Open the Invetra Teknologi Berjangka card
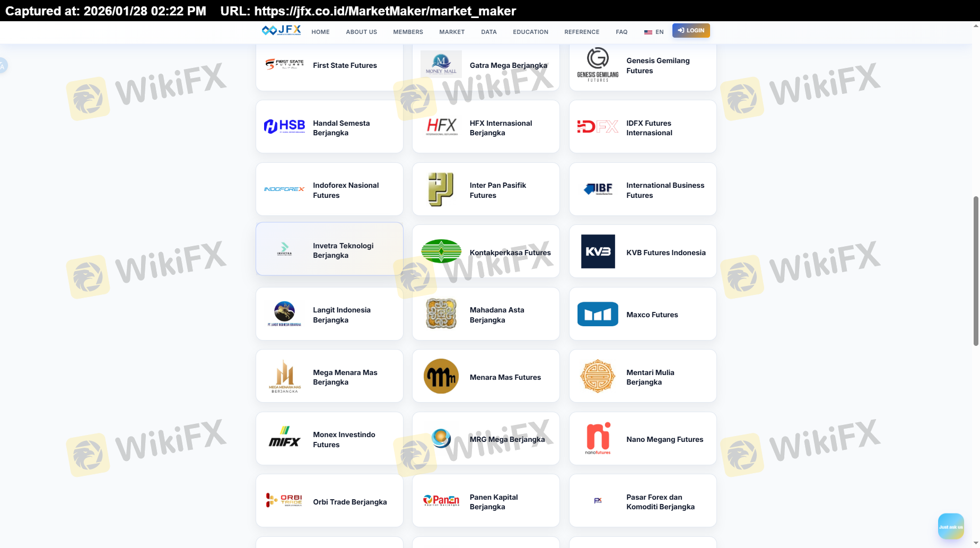 329,249
